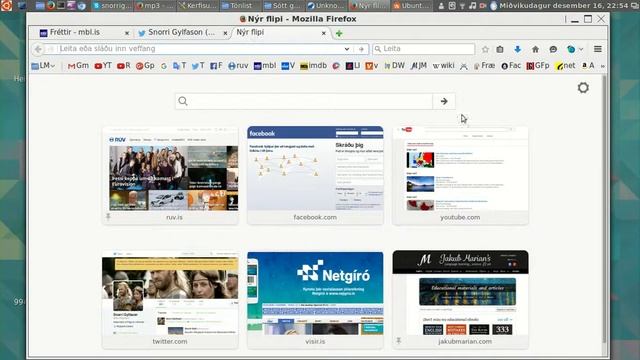
Task: Open the facebook.com tile
Action: click(315, 176)
